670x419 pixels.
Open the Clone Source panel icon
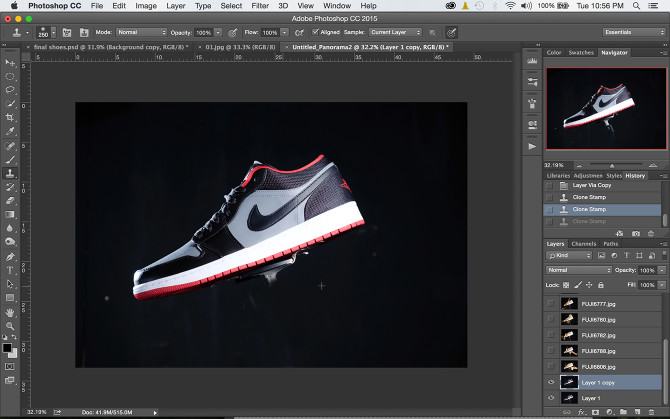click(84, 32)
